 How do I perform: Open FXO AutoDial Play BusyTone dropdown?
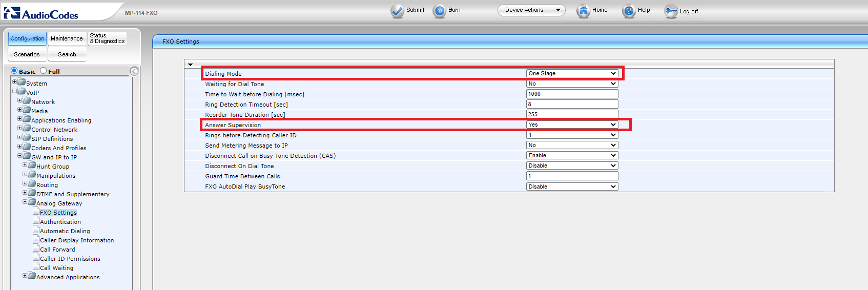click(572, 187)
